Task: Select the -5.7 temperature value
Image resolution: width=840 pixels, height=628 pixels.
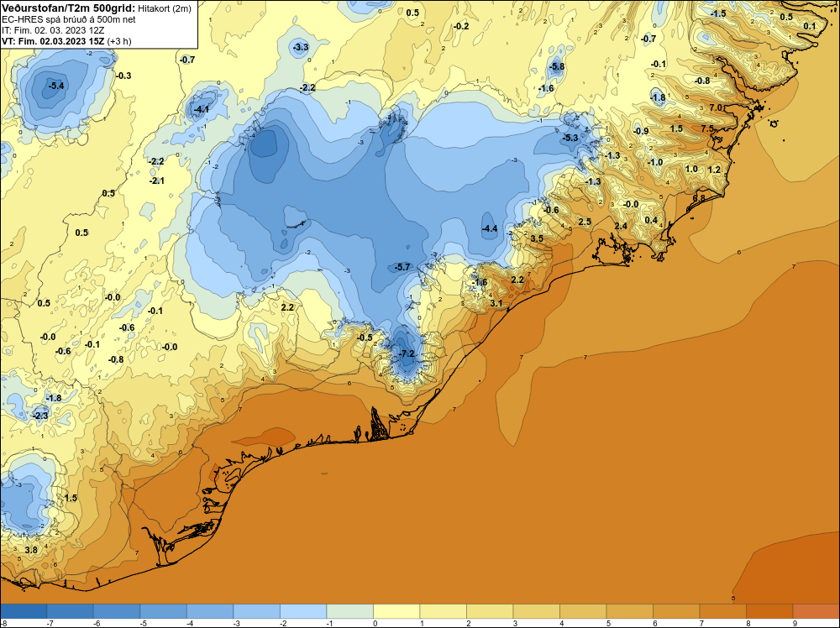Action: (402, 267)
